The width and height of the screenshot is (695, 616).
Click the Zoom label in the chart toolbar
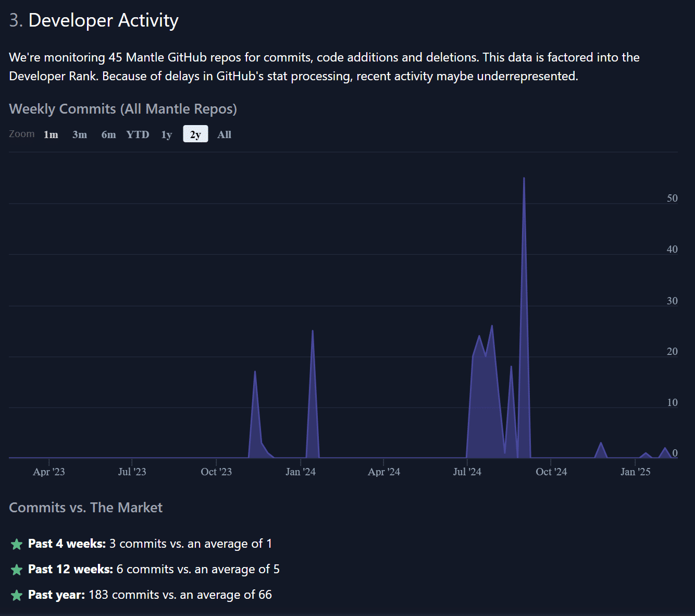(x=21, y=134)
